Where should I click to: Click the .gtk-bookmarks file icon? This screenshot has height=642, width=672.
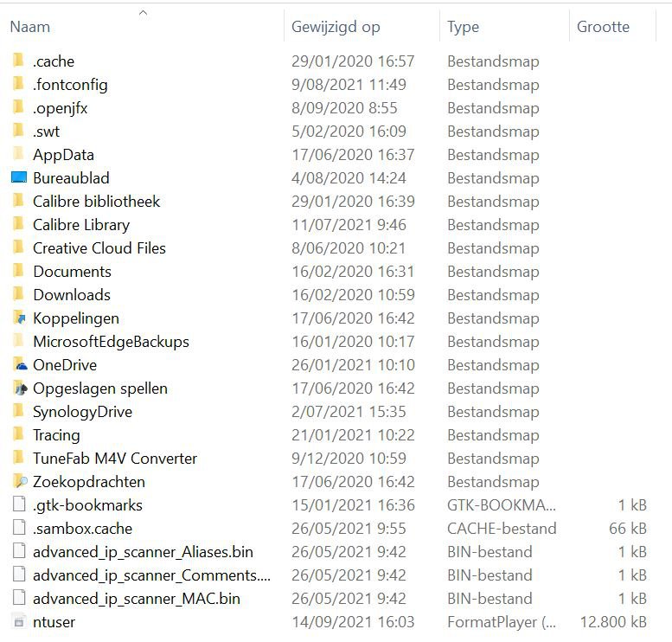[19, 504]
